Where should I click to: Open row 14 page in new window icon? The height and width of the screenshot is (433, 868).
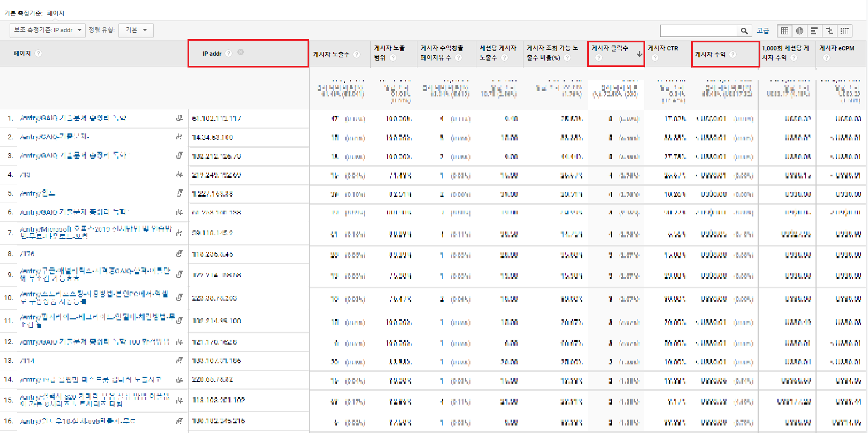[x=179, y=379]
